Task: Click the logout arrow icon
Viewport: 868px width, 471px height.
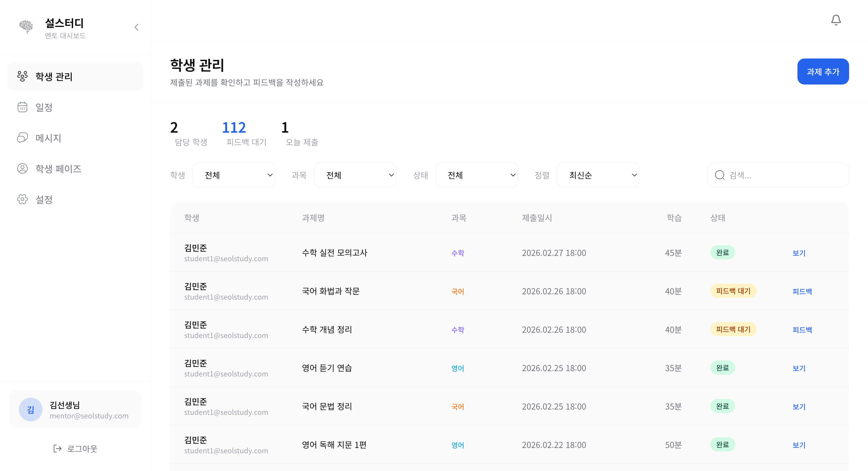Action: click(57, 449)
